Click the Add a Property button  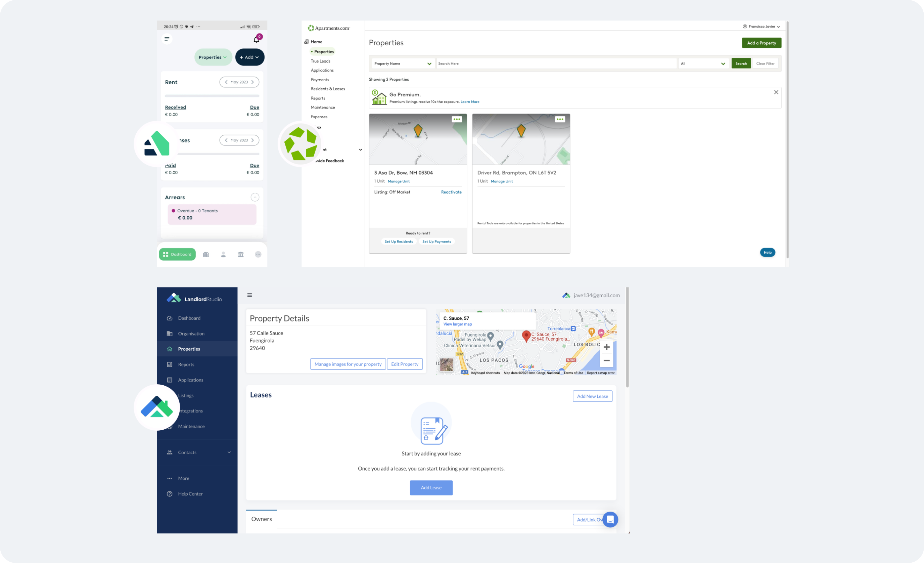(x=761, y=43)
